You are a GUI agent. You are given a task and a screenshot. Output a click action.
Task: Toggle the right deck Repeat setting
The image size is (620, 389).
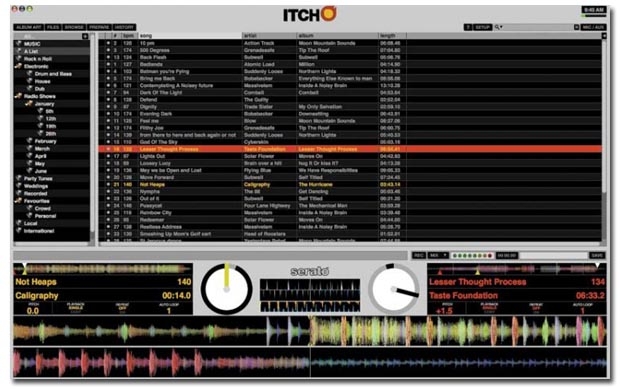536,308
